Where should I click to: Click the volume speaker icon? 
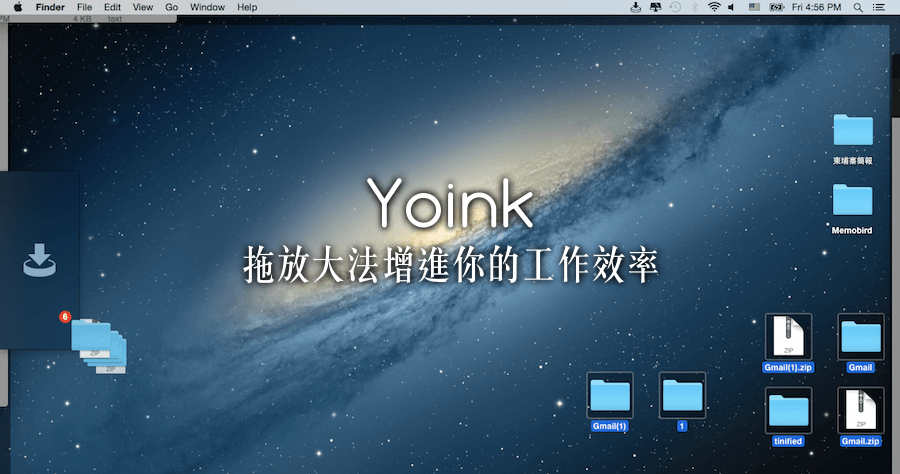coord(731,7)
